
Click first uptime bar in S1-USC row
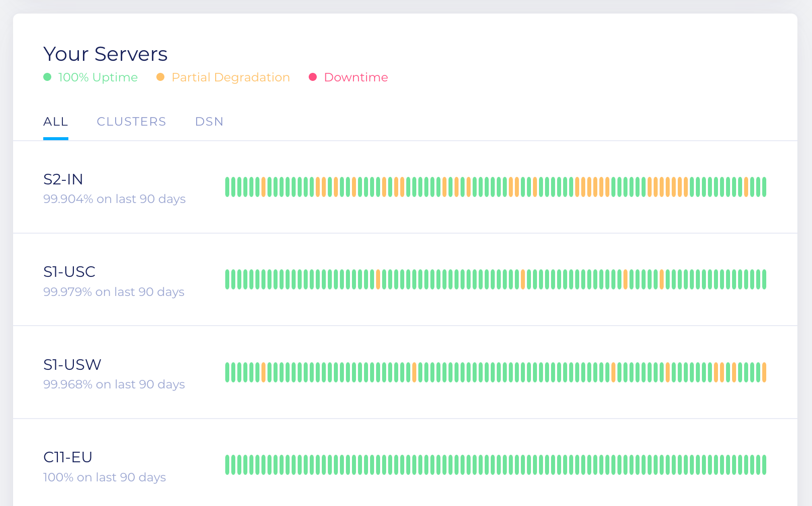[x=227, y=279]
